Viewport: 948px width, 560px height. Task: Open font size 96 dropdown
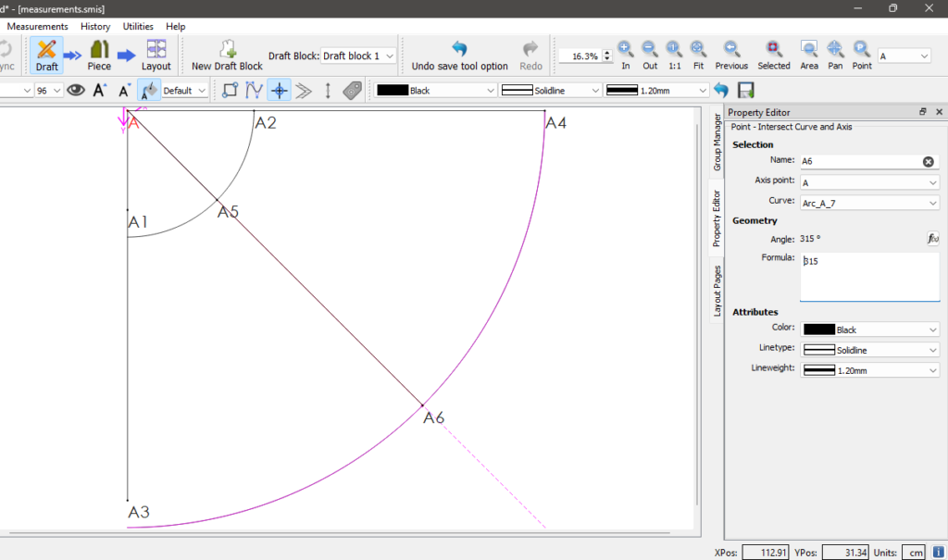pyautogui.click(x=48, y=90)
